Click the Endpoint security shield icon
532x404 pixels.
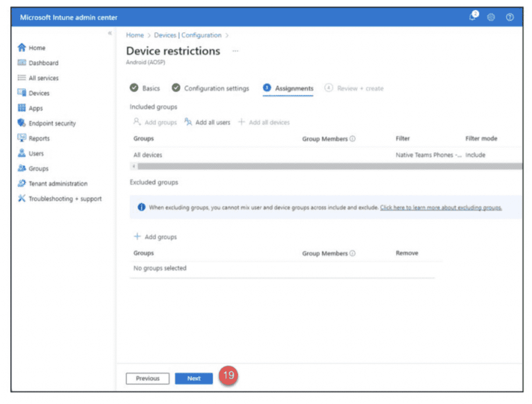[22, 123]
